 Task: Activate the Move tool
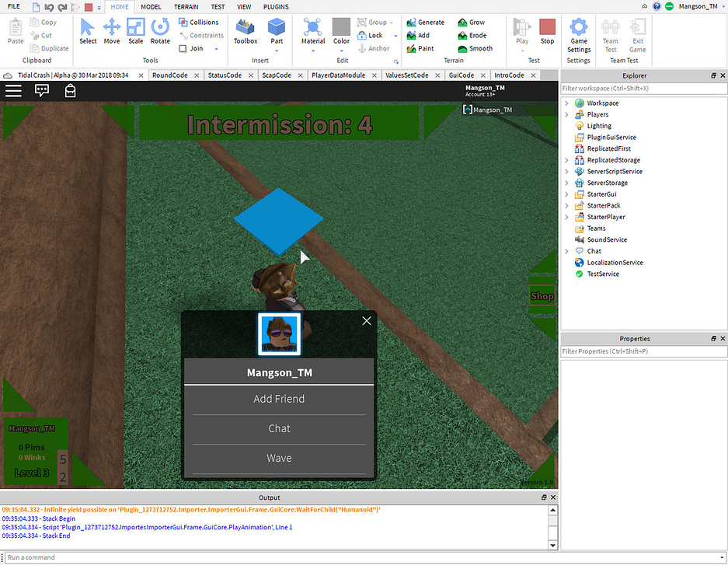pyautogui.click(x=111, y=31)
